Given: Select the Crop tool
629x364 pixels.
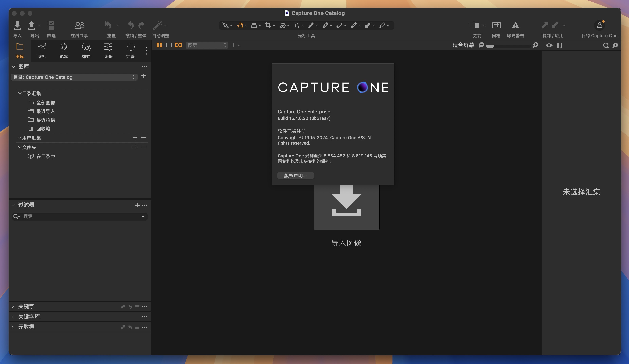Looking at the screenshot, I should [268, 25].
